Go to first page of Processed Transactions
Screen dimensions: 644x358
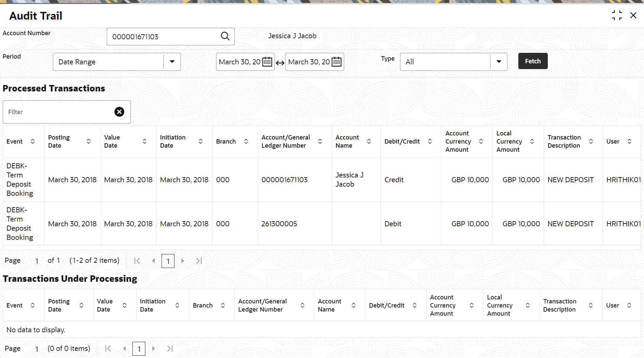point(137,261)
